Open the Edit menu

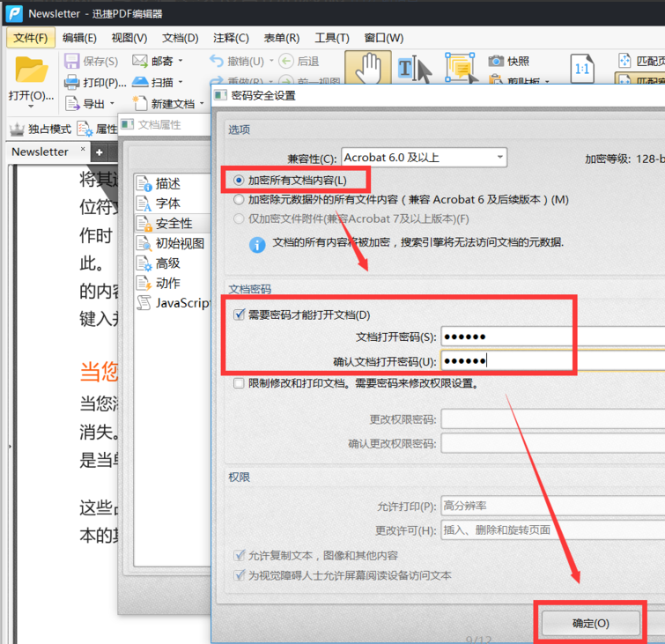pyautogui.click(x=79, y=38)
